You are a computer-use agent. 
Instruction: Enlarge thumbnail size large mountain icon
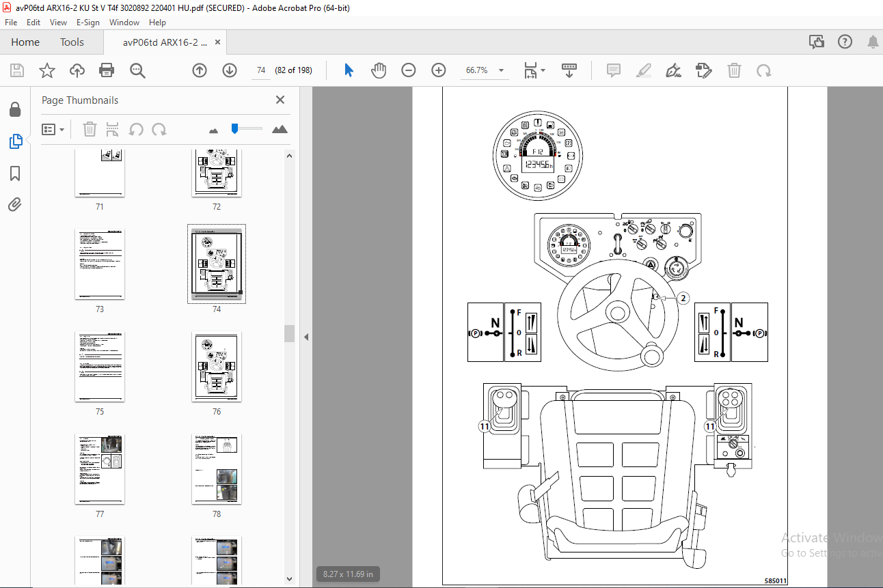point(280,128)
